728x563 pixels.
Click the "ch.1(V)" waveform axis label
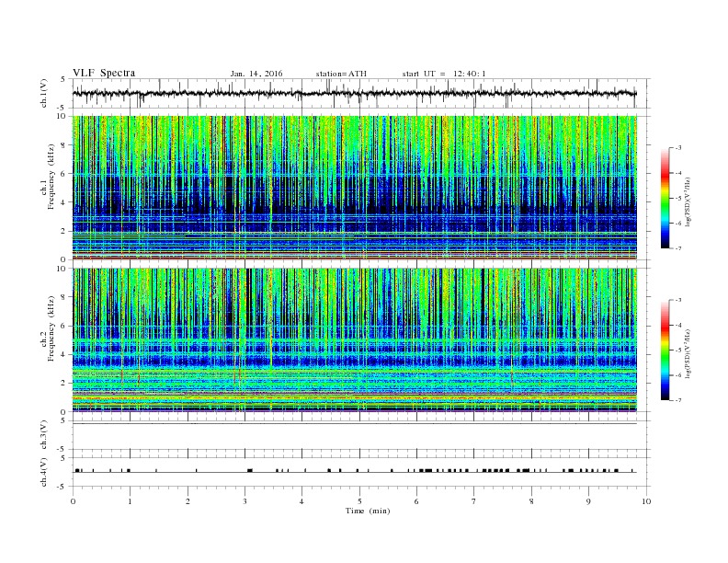pos(44,93)
